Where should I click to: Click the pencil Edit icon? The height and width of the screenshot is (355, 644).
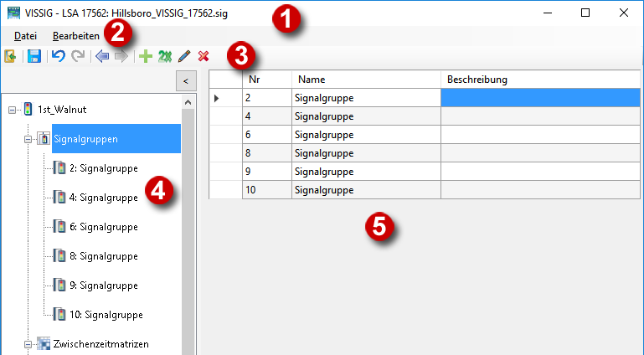point(184,56)
